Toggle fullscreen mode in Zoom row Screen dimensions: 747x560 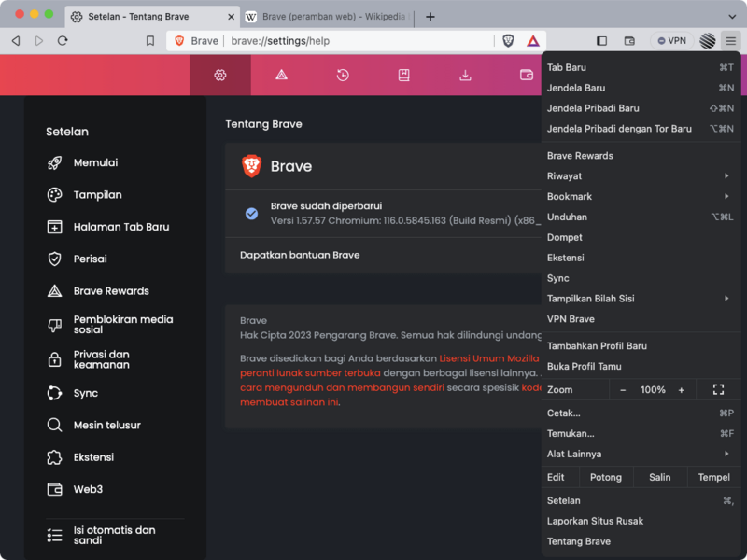[x=718, y=389]
